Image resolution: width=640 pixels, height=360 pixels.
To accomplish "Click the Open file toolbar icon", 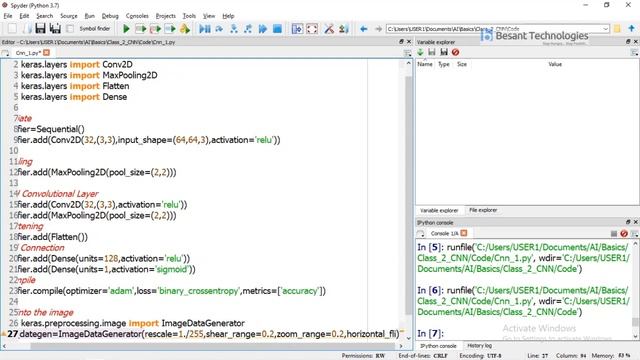I will (26, 29).
